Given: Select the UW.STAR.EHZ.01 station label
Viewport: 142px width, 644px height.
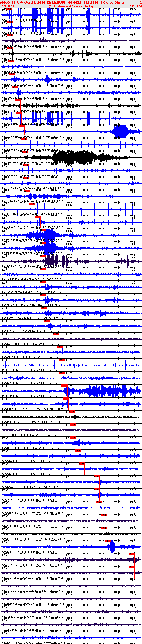Looking at the screenshot, I should (13, 306).
